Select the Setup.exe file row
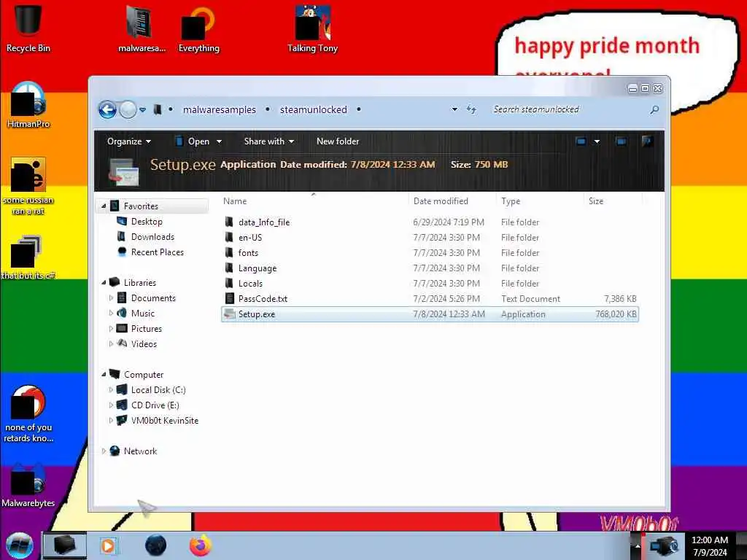 430,314
